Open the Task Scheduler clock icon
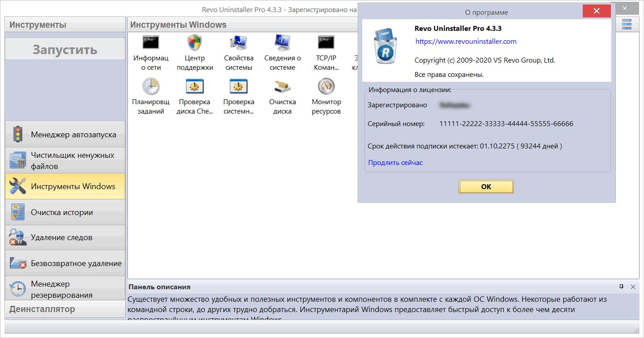Screen dimensions: 644x338 (151, 87)
